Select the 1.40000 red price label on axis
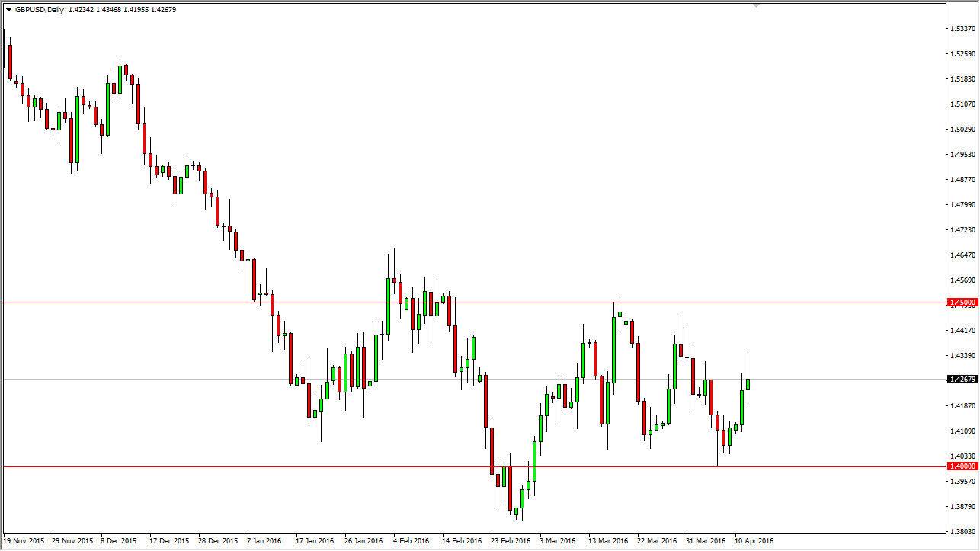Screen dimensions: 980x551 click(x=962, y=465)
